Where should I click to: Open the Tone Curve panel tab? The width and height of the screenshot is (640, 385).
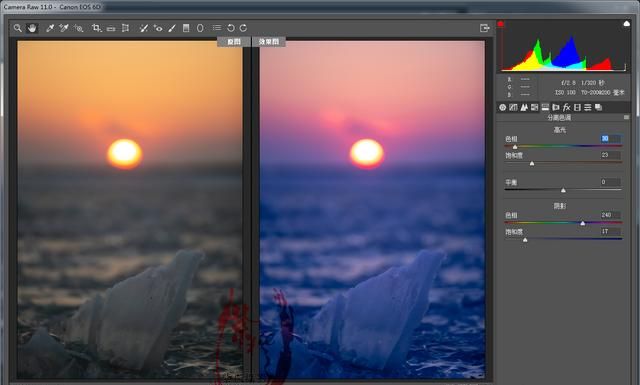point(513,107)
